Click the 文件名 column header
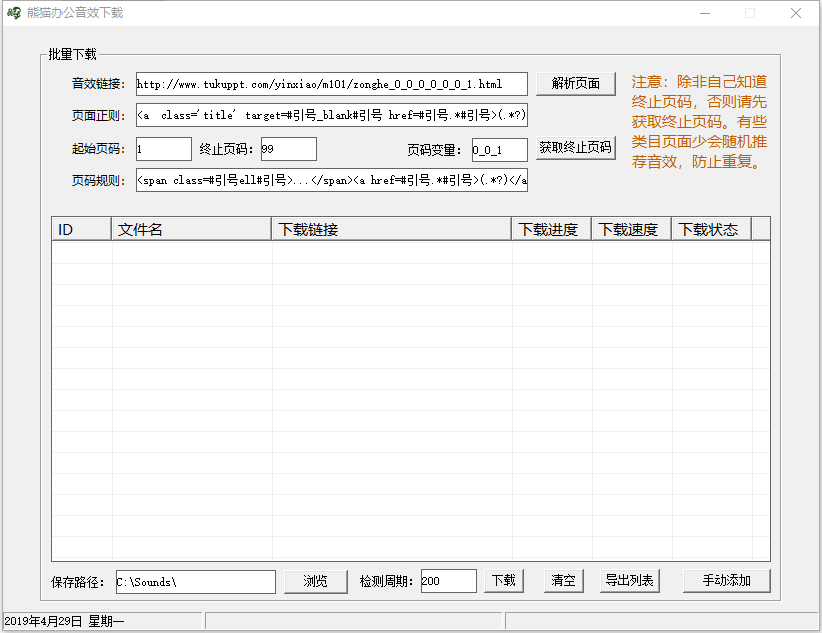 [x=191, y=229]
